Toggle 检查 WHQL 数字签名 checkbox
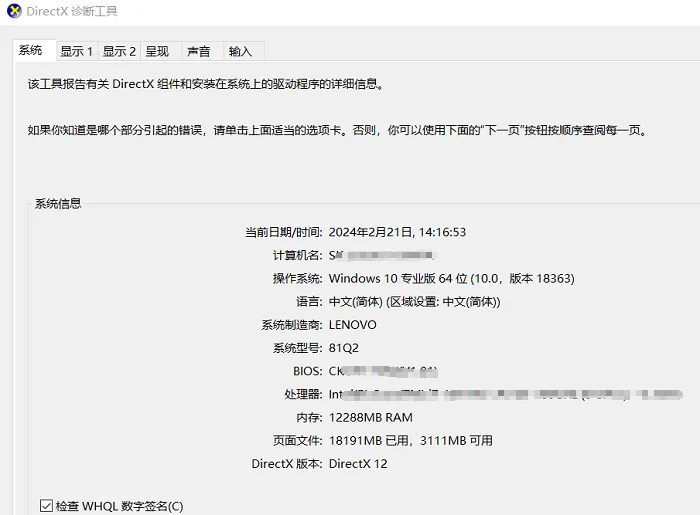The width and height of the screenshot is (700, 515). tap(46, 506)
